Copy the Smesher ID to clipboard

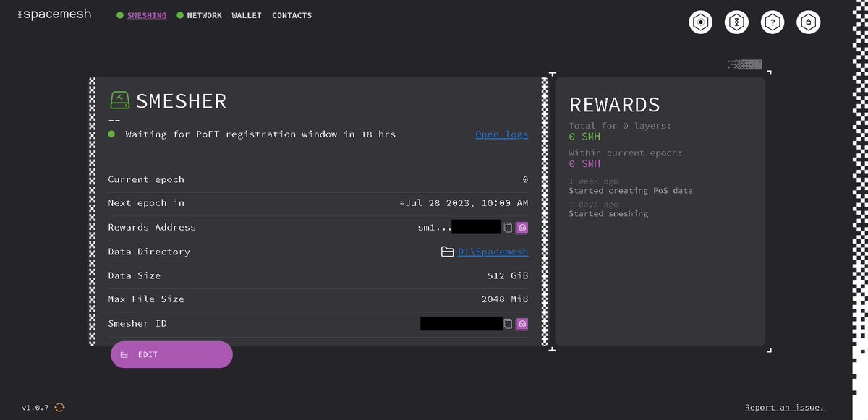pyautogui.click(x=508, y=323)
